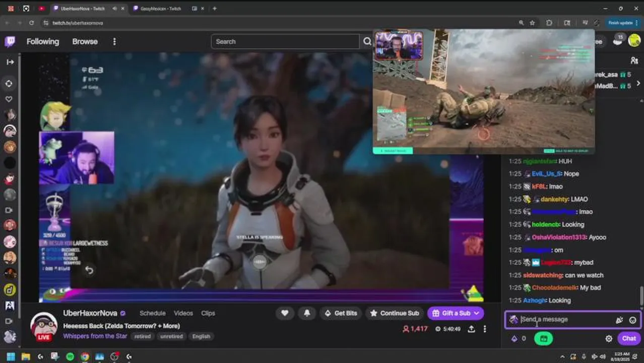This screenshot has width=644, height=363.
Task: Open the Bits cheer icon in chat input
Action: [619, 320]
